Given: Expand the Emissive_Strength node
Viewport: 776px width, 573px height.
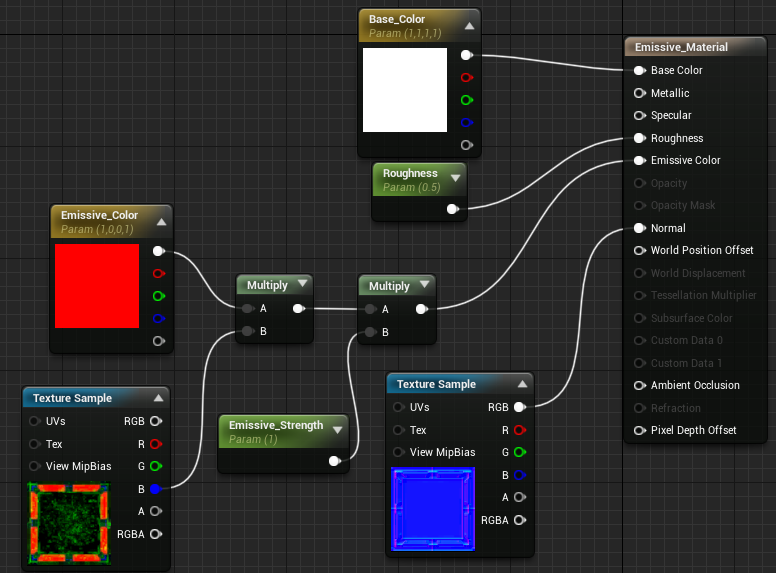Looking at the screenshot, I should [x=338, y=430].
